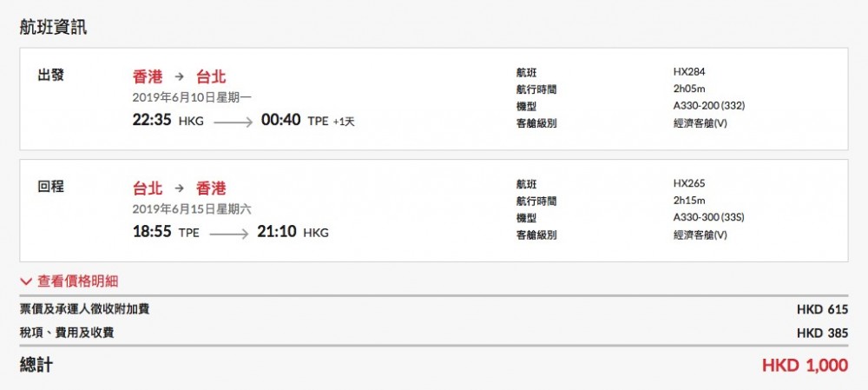Expand the 查看價格明細 chevron arrow
The width and height of the screenshot is (868, 390).
pos(26,281)
